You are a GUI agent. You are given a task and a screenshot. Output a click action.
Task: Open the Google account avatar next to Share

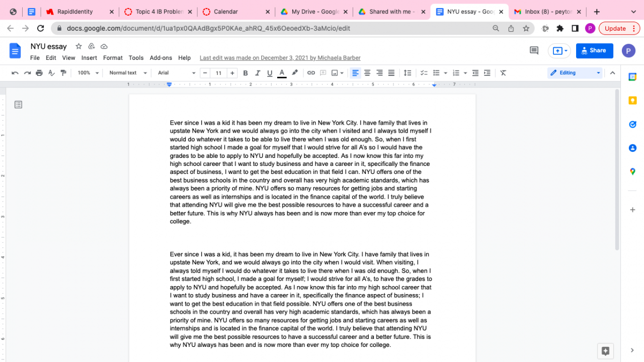pyautogui.click(x=628, y=51)
